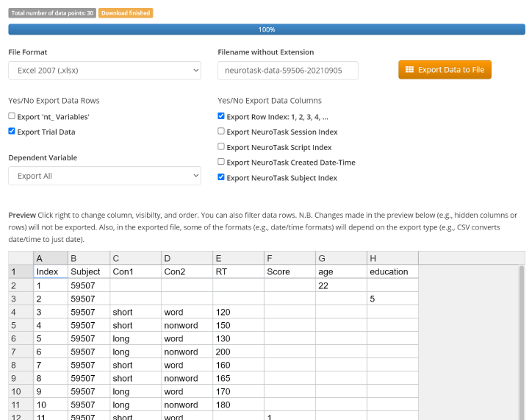This screenshot has height=420, width=532.
Task: Click the age cell containing 22
Action: [340, 285]
